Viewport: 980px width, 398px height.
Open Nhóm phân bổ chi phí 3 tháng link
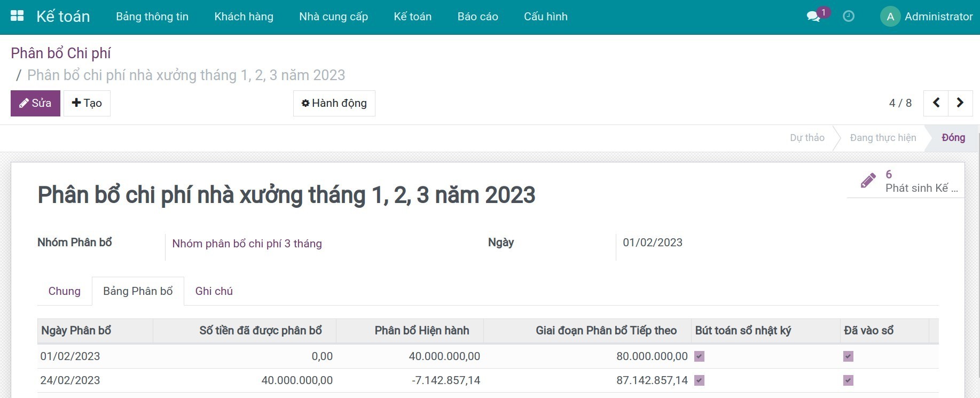tap(247, 244)
